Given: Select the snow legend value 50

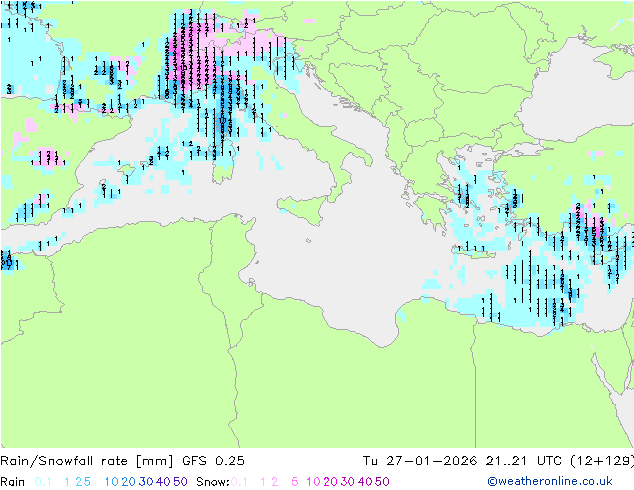Looking at the screenshot, I should [382, 482].
